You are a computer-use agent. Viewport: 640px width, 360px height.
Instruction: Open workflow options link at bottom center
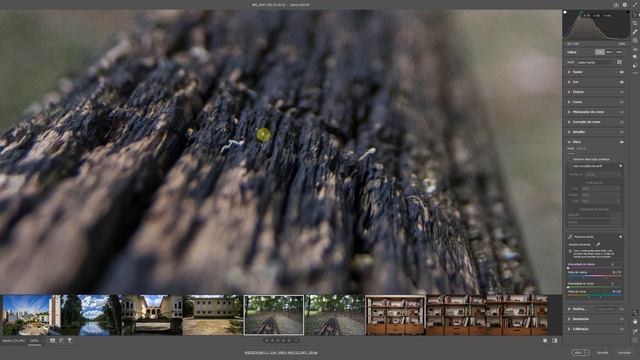(281, 352)
